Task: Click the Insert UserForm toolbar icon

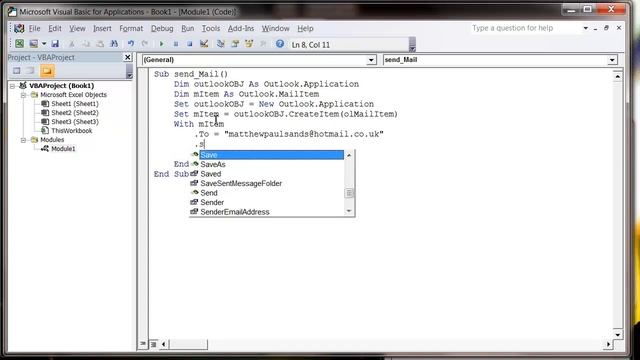Action: (33, 44)
